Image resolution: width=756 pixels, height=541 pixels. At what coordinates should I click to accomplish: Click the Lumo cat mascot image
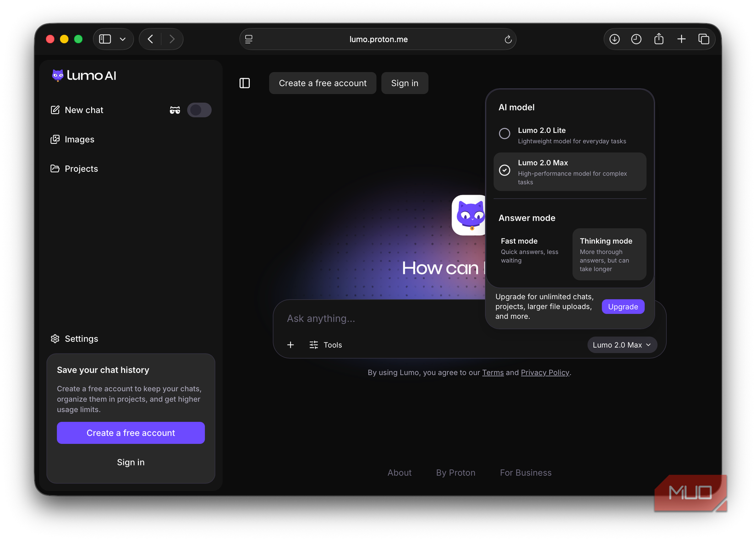click(x=469, y=215)
